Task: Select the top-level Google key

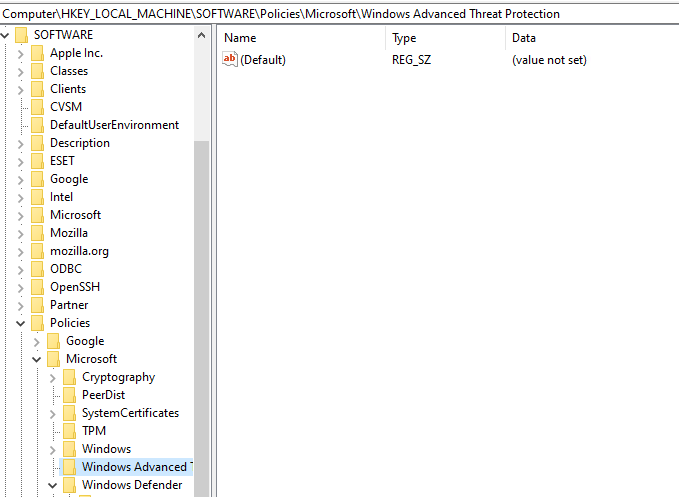Action: (69, 179)
